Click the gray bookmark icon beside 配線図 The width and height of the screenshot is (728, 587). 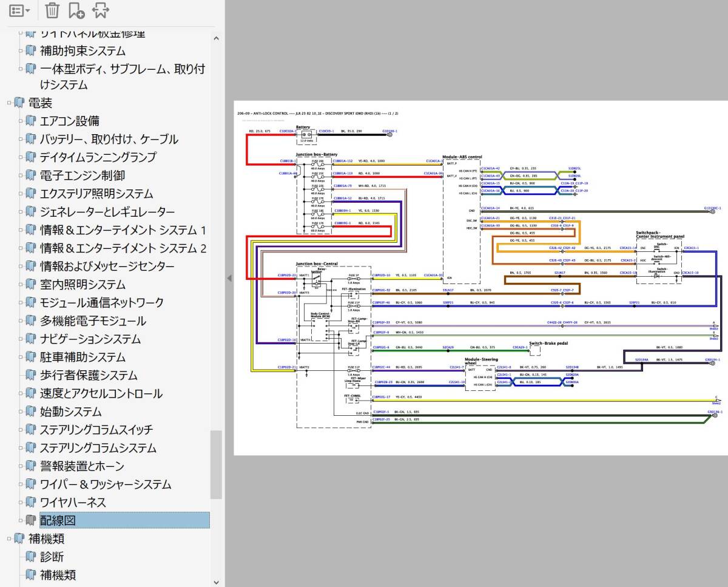point(31,520)
